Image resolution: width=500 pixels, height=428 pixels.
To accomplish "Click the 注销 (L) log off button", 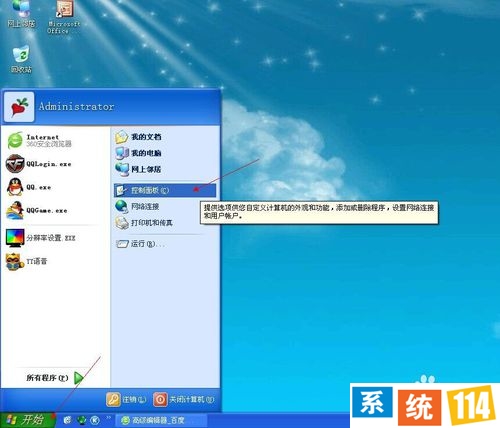I will 127,399.
